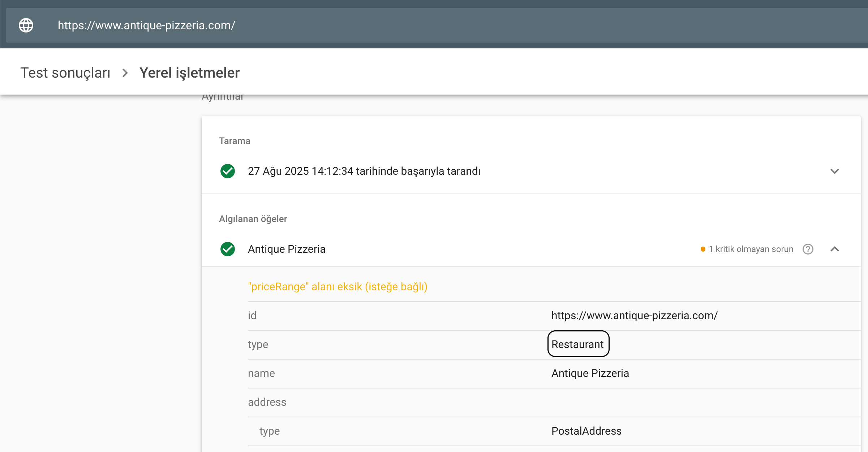The height and width of the screenshot is (452, 868).
Task: Open the priceRange missing field warning
Action: pyautogui.click(x=338, y=287)
